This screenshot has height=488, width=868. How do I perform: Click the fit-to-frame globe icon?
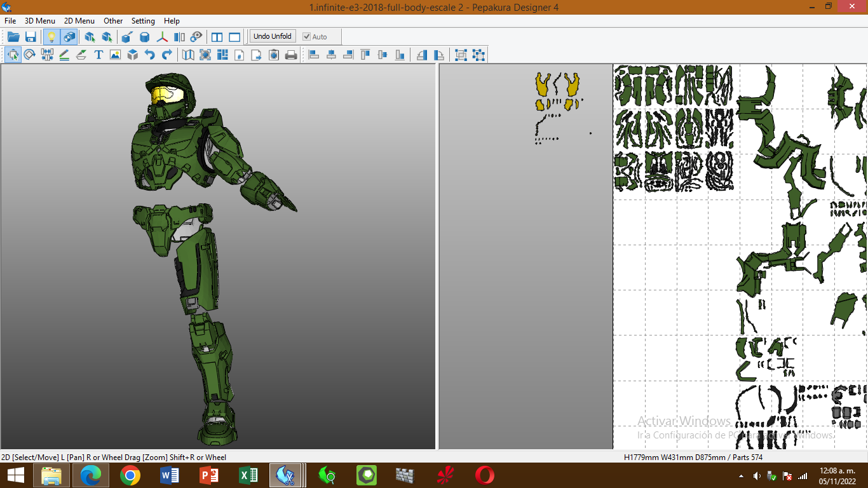pos(205,55)
